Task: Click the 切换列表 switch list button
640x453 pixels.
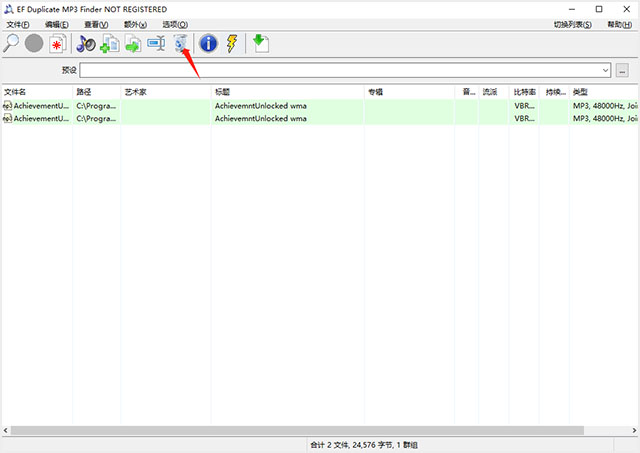Action: click(571, 24)
